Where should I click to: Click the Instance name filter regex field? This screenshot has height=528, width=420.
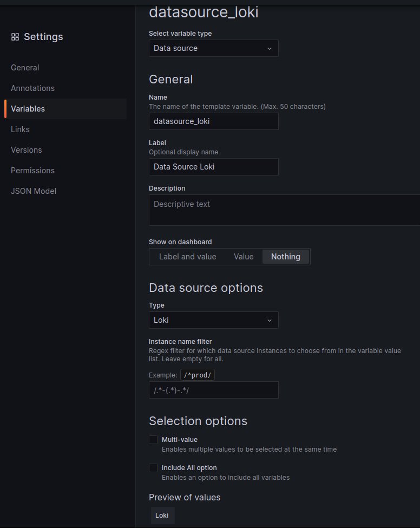click(x=214, y=390)
